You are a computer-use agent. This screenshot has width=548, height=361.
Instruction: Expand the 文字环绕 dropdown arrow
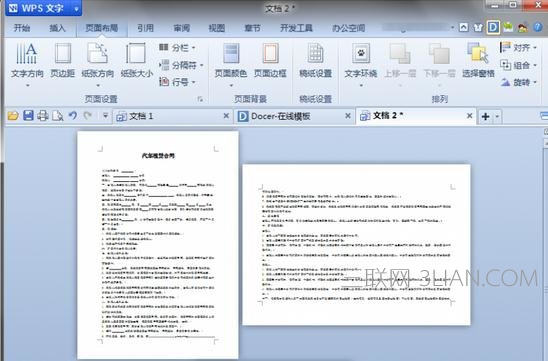pos(361,85)
